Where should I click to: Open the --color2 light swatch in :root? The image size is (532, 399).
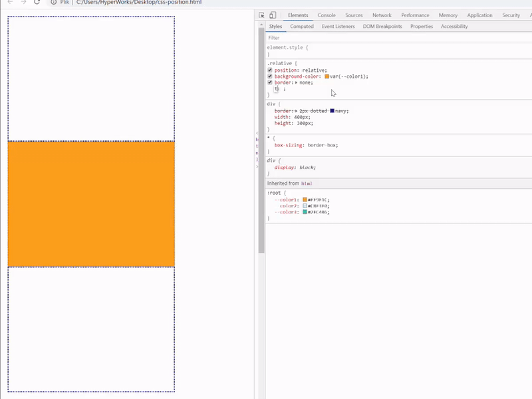coord(305,205)
